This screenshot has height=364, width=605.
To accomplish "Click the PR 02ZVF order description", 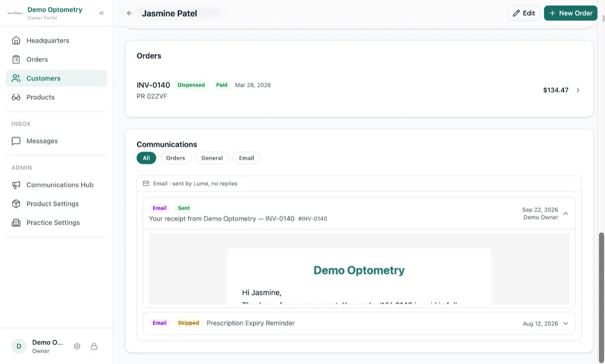I will point(152,96).
